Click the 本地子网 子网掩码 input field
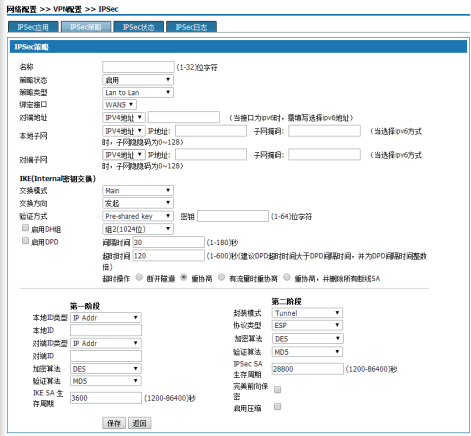The width and height of the screenshot is (471, 436). 324,131
